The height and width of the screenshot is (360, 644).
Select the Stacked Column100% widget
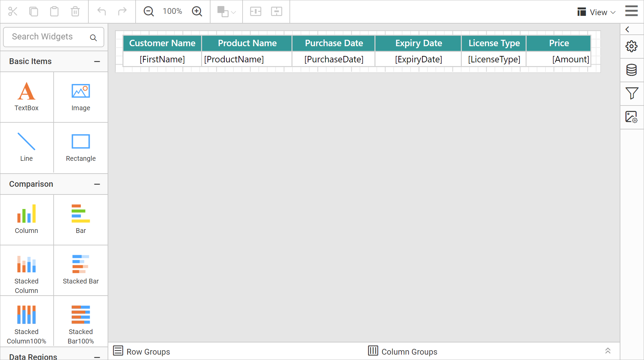pyautogui.click(x=27, y=321)
